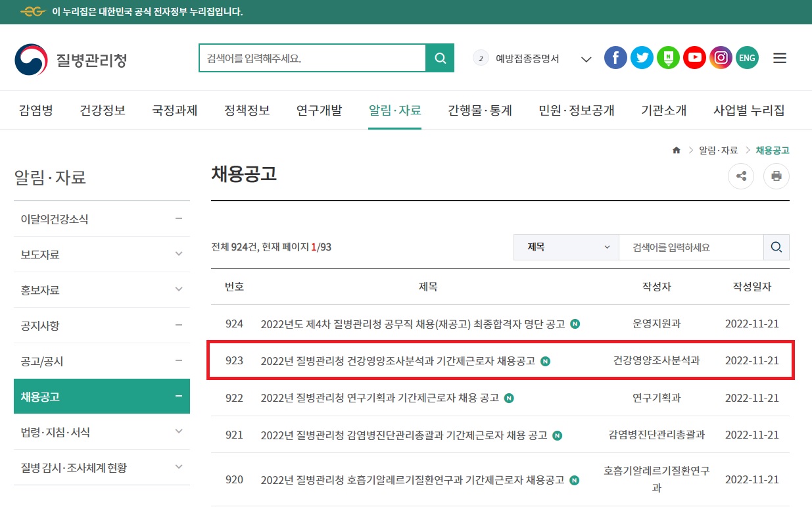Viewport: 812px width, 507px height.
Task: Open the hamburger full menu icon
Action: [780, 58]
